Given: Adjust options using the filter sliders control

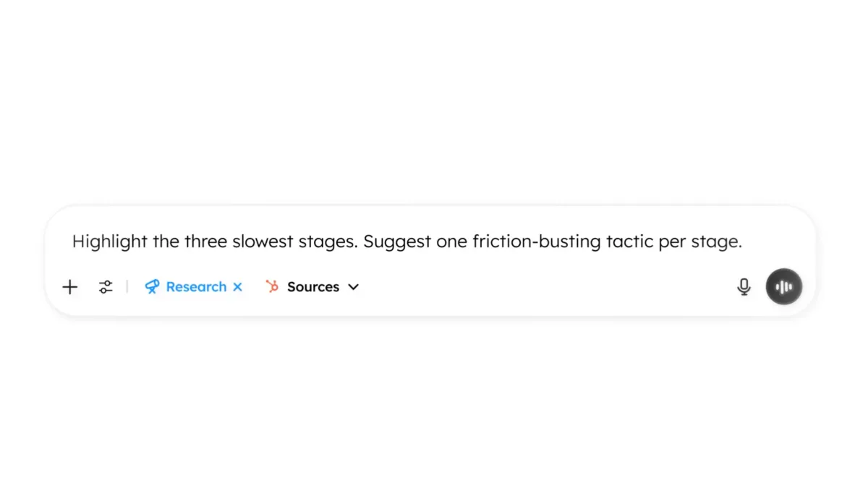Looking at the screenshot, I should [x=106, y=287].
